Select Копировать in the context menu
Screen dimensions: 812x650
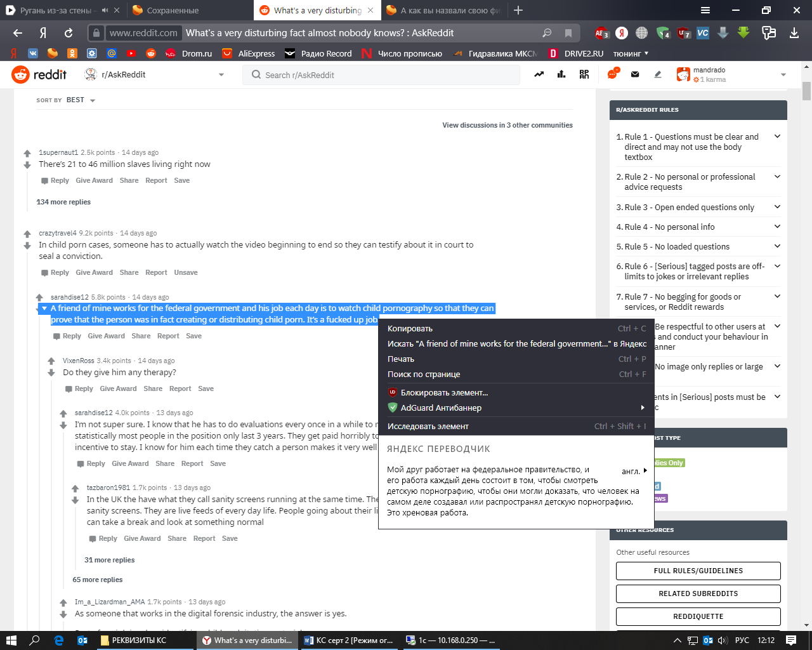410,329
